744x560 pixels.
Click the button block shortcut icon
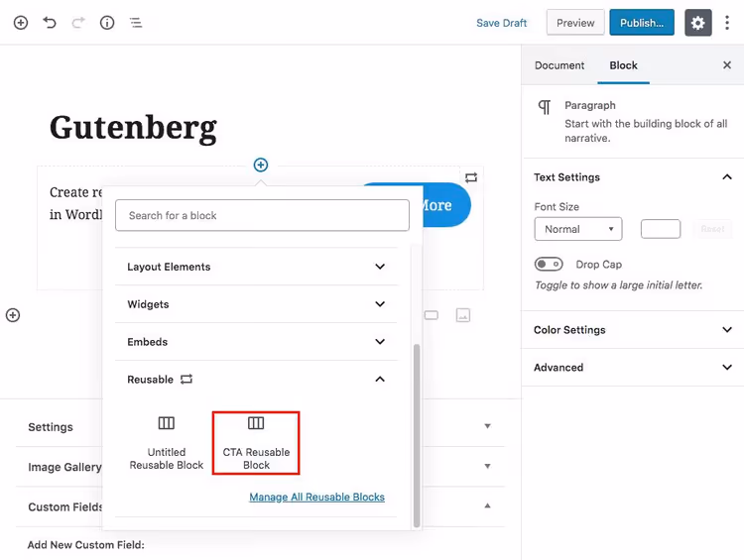click(x=432, y=315)
